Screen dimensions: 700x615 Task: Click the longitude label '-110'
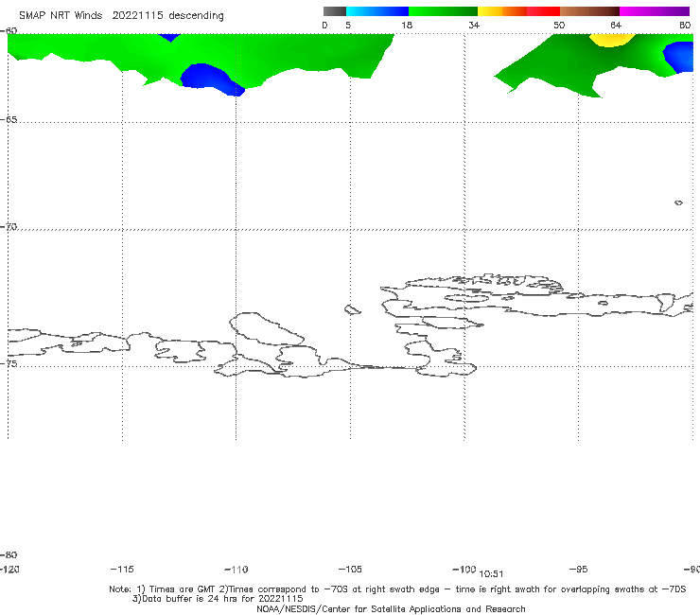(x=236, y=570)
